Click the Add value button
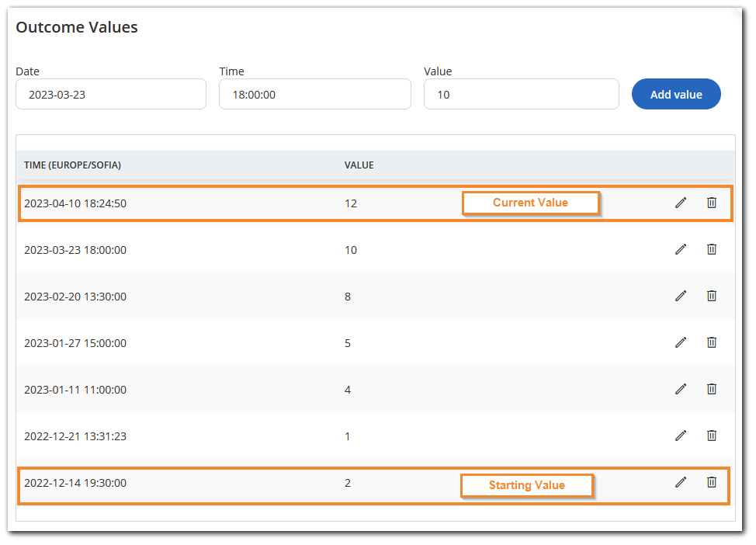Viewport: 756px width, 545px height. pos(676,94)
